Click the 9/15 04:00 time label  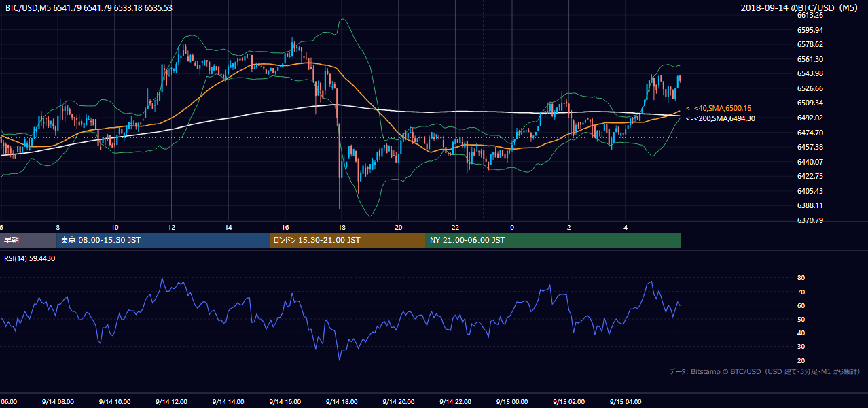pos(626,401)
